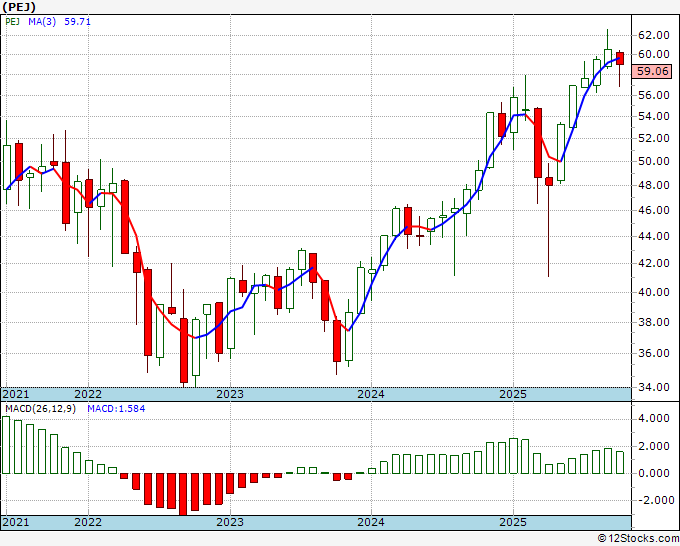Click the 2.000 MACD axis label
This screenshot has width=680, height=546.
[x=656, y=446]
